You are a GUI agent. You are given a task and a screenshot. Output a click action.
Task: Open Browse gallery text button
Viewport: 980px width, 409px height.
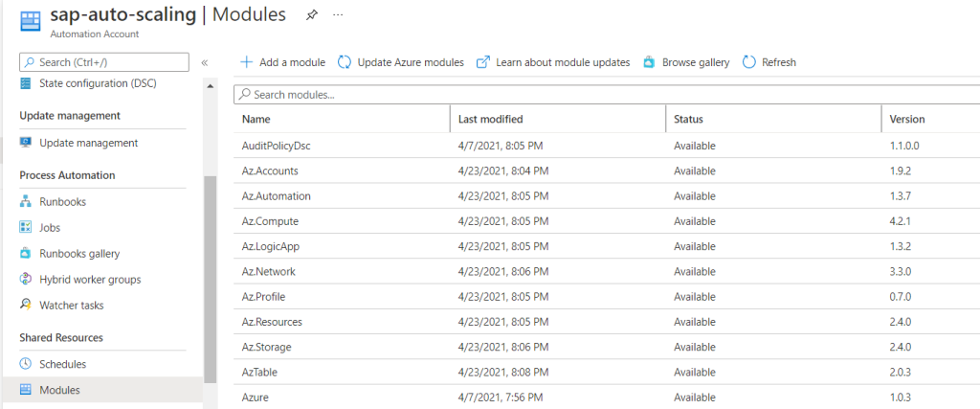(x=696, y=62)
